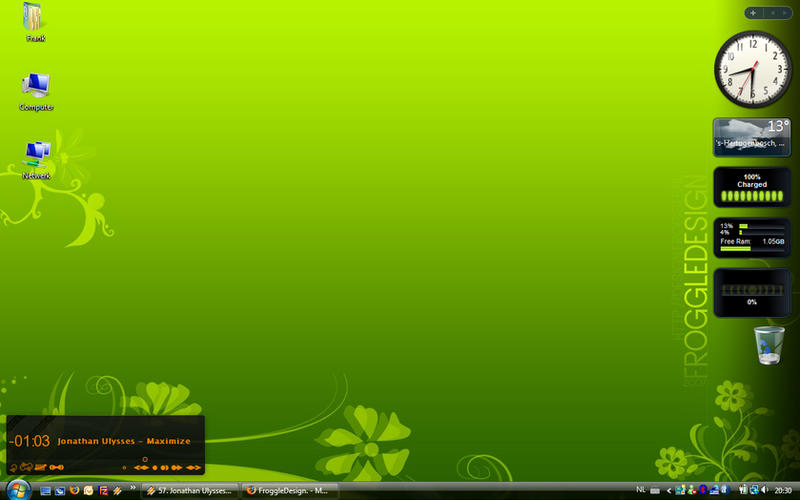Click the Free Ram CPU meter gadget
This screenshot has height=500, width=800.
point(752,237)
